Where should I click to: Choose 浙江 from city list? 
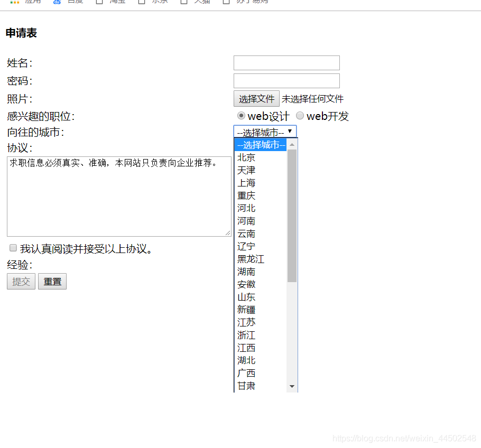[261, 335]
